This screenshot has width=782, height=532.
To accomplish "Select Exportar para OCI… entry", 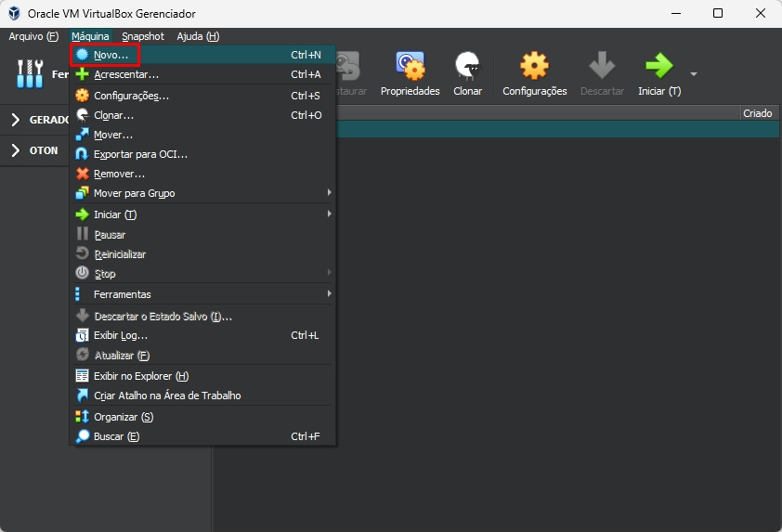I will click(202, 154).
